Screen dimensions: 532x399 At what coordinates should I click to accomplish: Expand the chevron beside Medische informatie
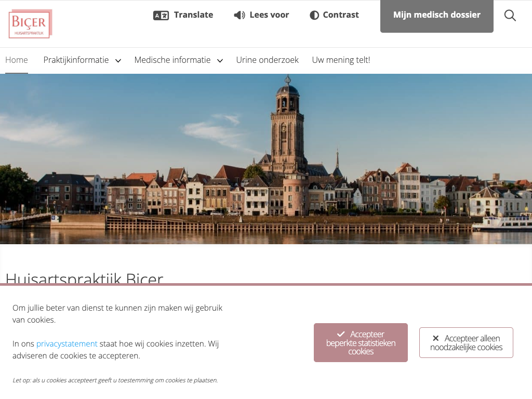click(220, 60)
